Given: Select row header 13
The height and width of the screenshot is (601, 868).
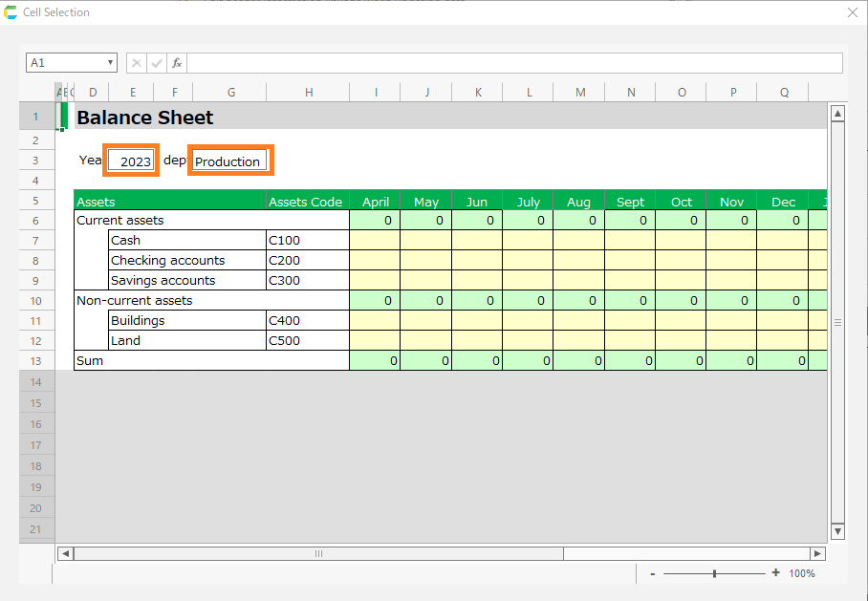Looking at the screenshot, I should click(x=36, y=360).
